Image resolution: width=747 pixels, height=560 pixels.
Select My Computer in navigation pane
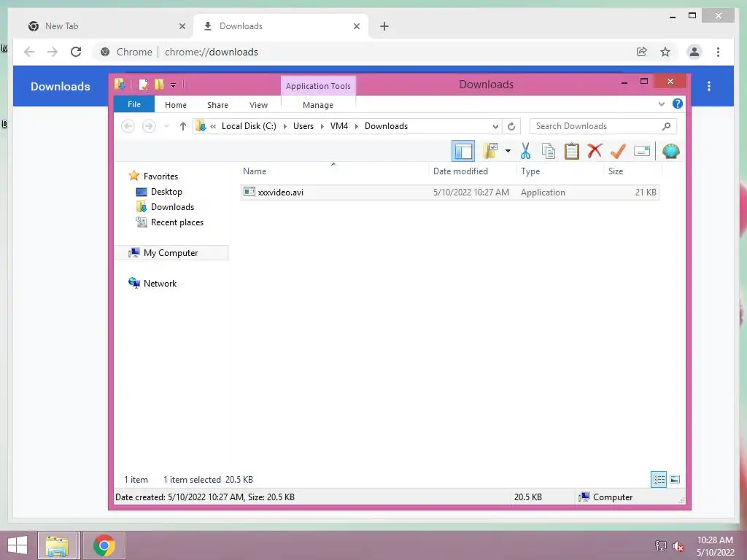point(171,253)
